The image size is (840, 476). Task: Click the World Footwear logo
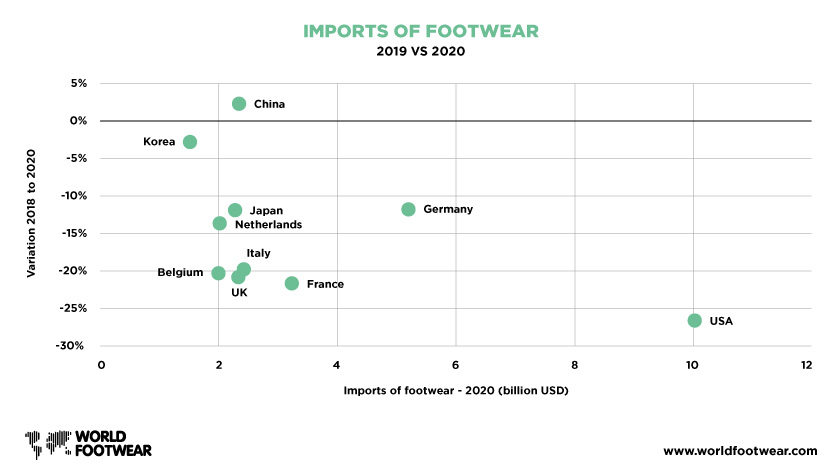[x=88, y=444]
